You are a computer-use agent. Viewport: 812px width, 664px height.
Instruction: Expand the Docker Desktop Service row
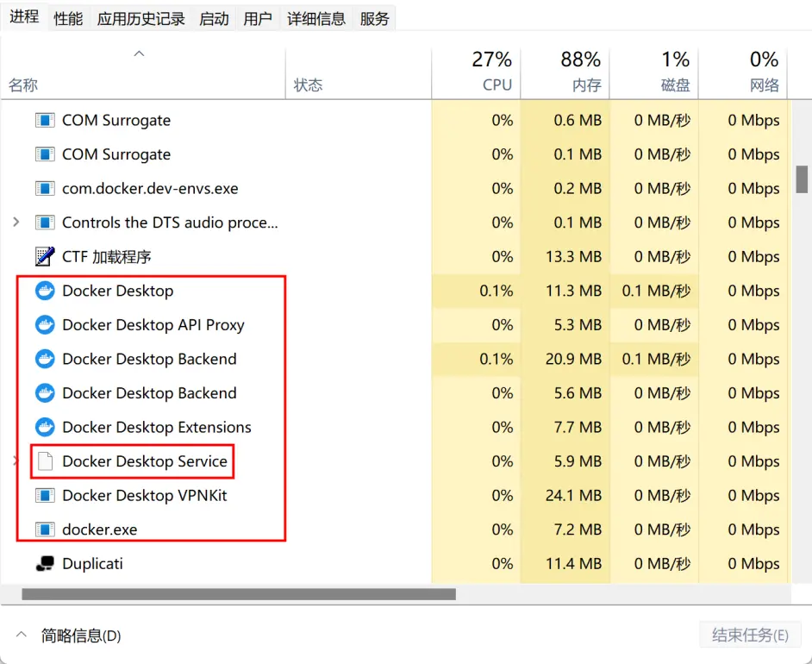[15, 461]
